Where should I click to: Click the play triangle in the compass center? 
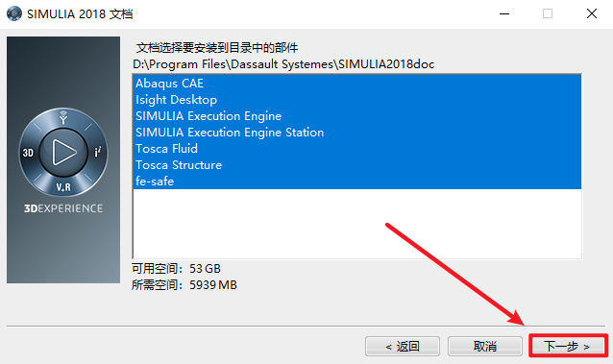[63, 152]
